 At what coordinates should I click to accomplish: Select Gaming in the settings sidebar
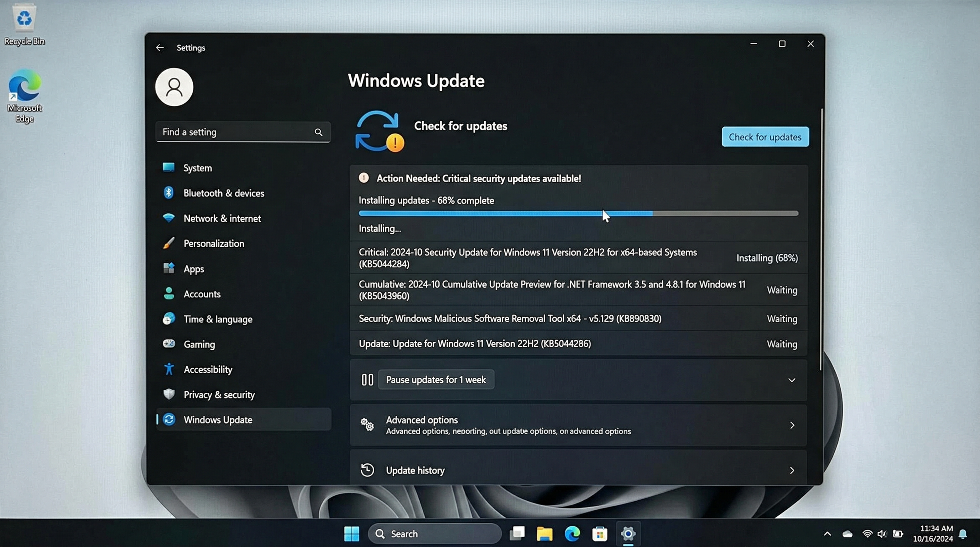click(x=199, y=344)
